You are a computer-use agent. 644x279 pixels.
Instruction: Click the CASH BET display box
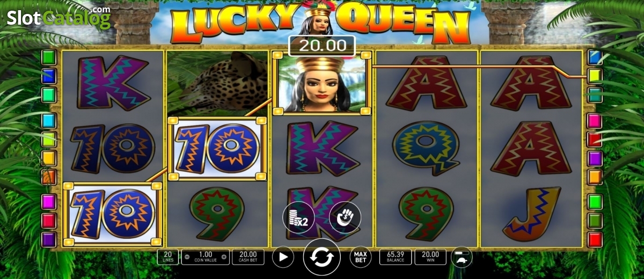tap(248, 257)
